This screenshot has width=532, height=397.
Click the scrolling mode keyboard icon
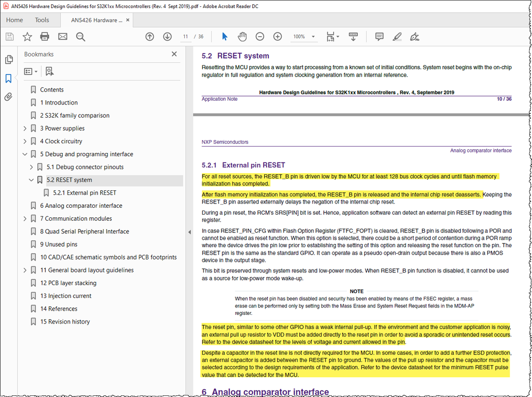click(x=353, y=37)
